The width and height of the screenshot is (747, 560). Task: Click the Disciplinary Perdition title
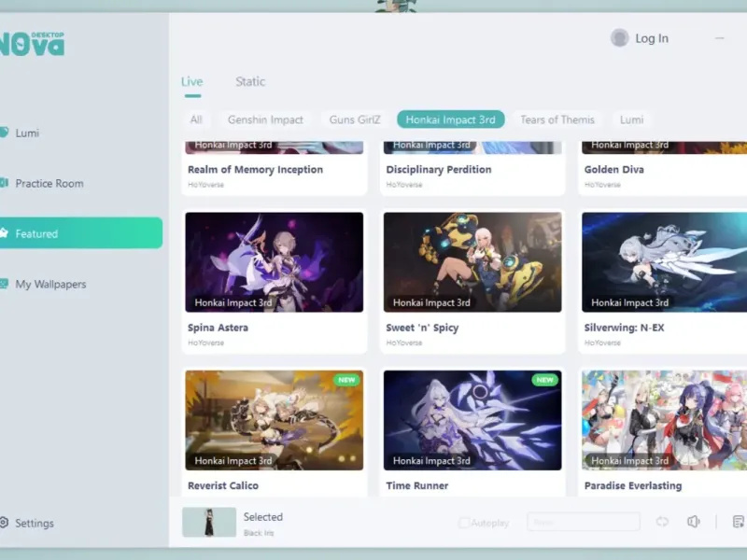tap(439, 170)
